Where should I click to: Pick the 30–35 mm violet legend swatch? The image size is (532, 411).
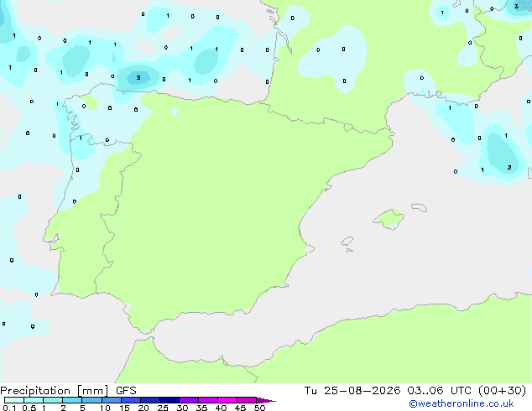pyautogui.click(x=189, y=400)
